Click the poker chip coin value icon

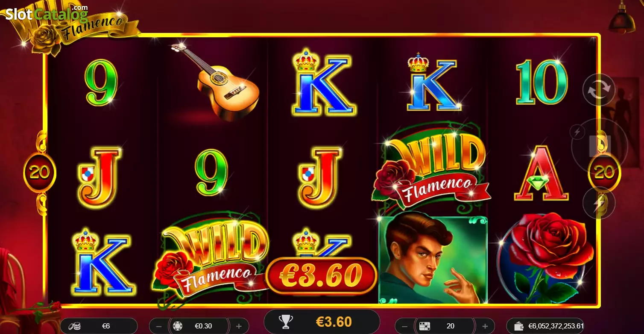178,326
